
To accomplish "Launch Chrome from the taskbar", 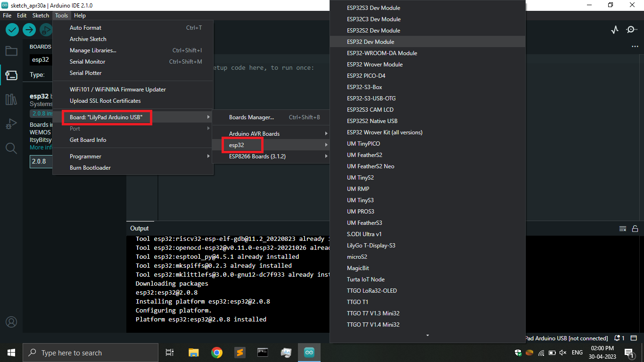I will coord(216,352).
